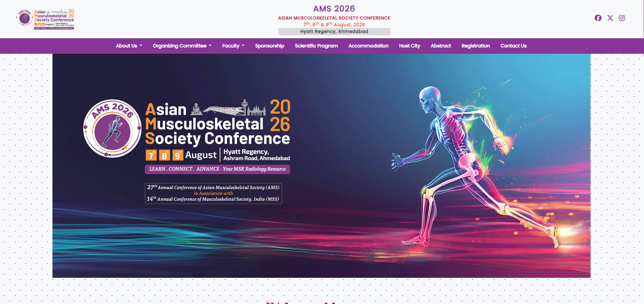Click the Hyatt Regency, Ahmedabad venue badge
This screenshot has width=644, height=304.
coord(334,32)
